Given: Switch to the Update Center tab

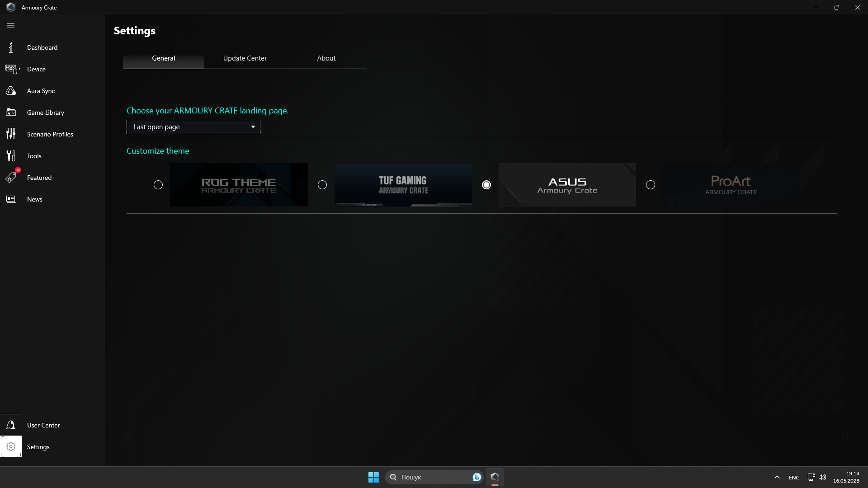Looking at the screenshot, I should tap(244, 58).
